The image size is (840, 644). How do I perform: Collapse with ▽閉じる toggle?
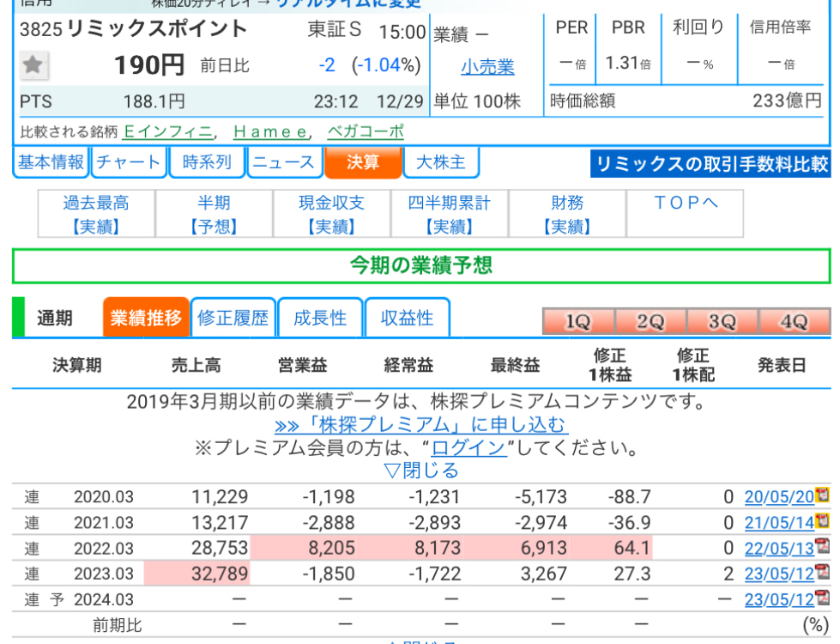point(421,471)
